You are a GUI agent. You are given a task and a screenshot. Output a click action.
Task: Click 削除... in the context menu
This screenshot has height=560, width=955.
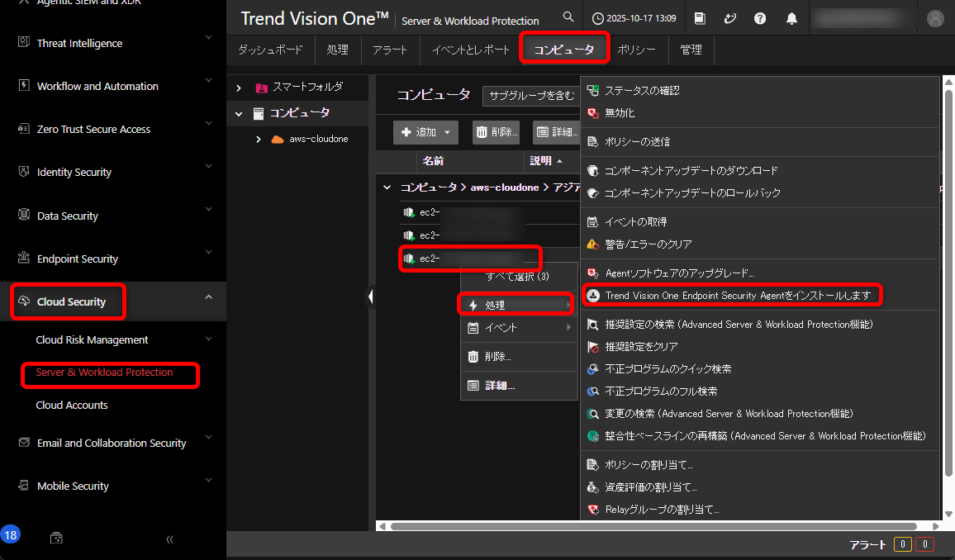click(519, 357)
